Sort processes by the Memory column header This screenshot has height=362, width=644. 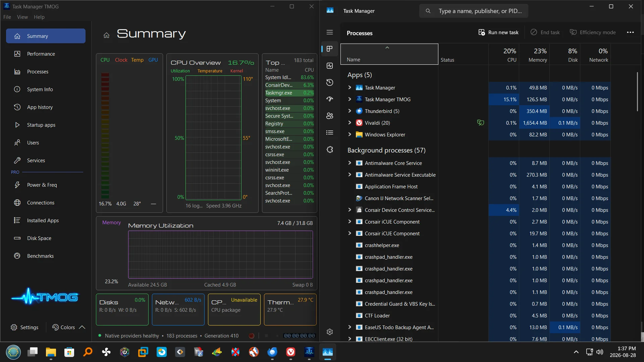[x=534, y=55]
